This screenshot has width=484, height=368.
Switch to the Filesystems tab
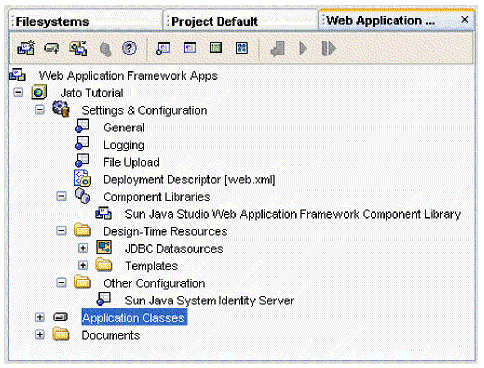85,21
